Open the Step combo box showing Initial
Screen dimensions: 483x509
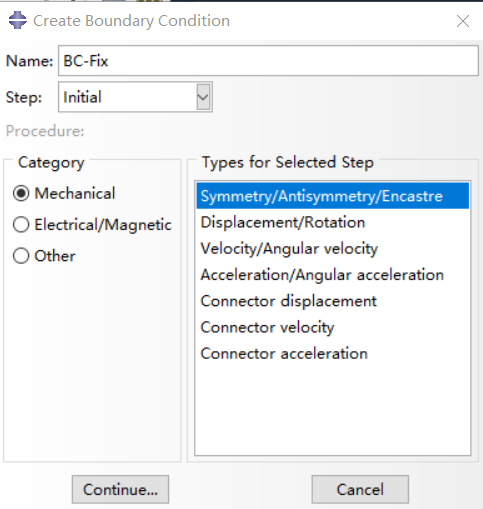(135, 97)
